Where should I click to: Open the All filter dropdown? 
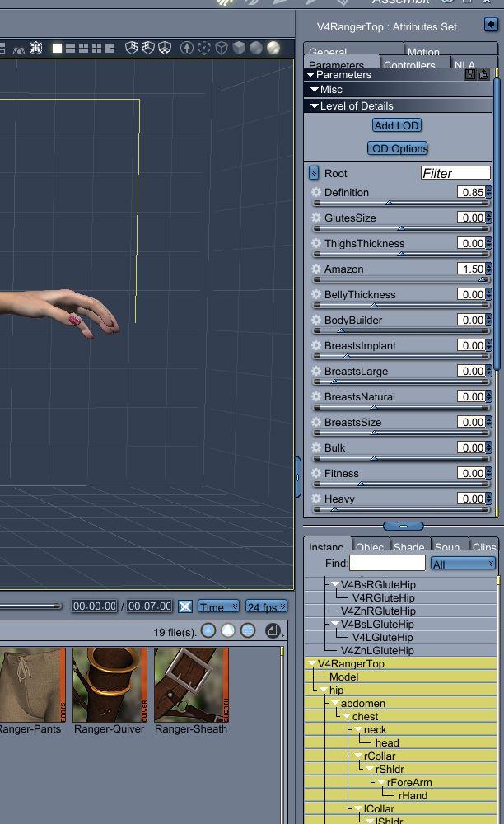pos(463,564)
